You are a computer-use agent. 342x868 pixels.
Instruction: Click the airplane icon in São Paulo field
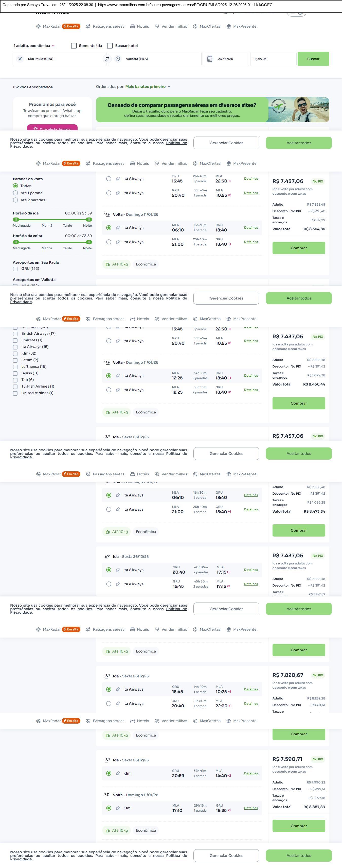coord(20,59)
